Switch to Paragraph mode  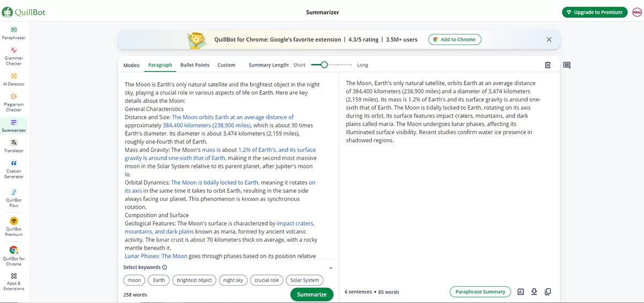coord(160,65)
